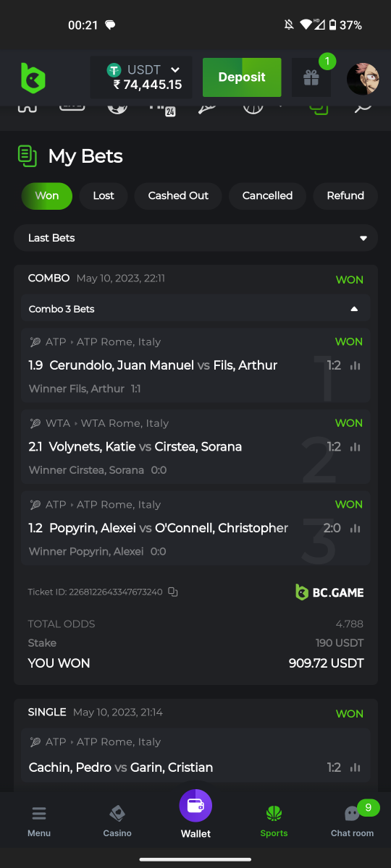Copy the Ticket ID with copy icon
Image resolution: width=391 pixels, height=868 pixels.
(x=172, y=592)
